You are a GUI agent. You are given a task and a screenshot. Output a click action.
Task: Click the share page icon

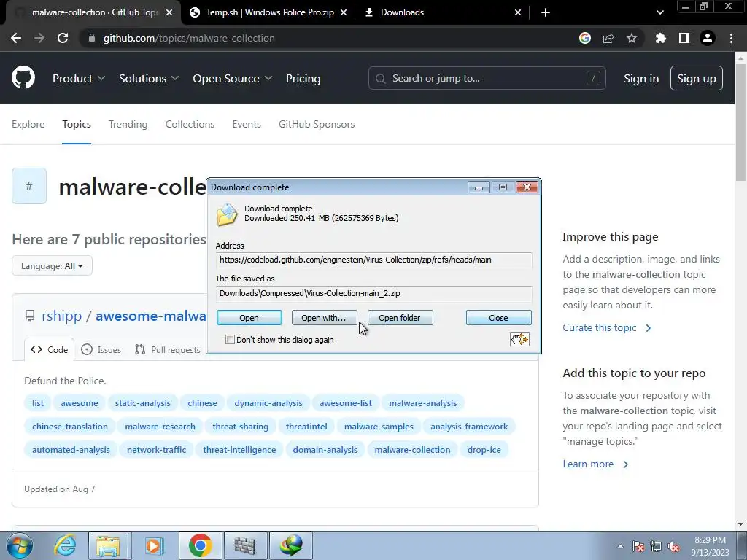pos(608,38)
